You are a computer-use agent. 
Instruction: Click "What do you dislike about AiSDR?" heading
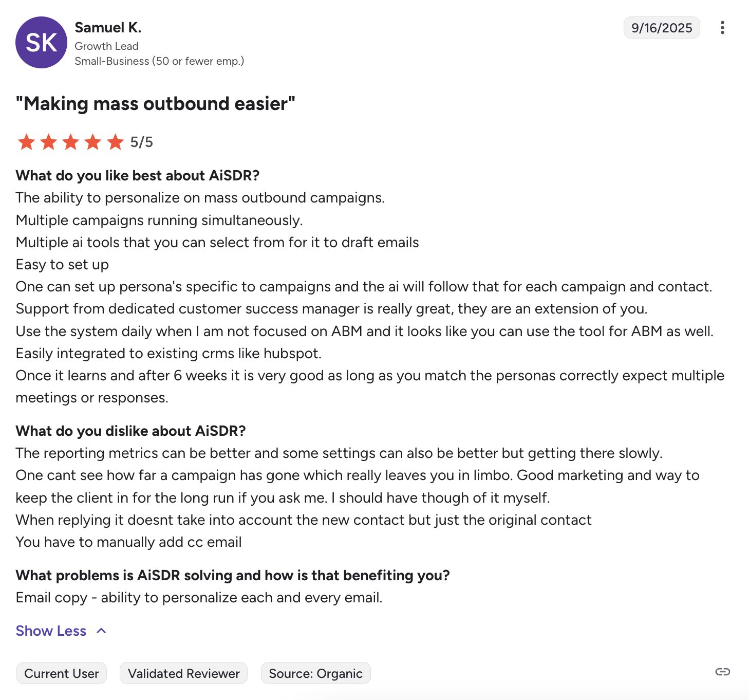pyautogui.click(x=130, y=431)
